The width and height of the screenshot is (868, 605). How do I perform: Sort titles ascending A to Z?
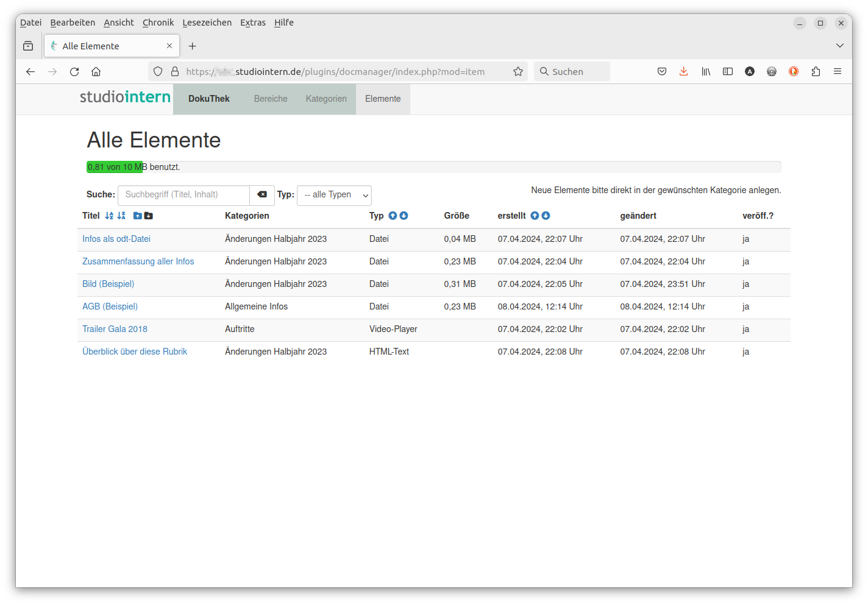[x=109, y=216]
